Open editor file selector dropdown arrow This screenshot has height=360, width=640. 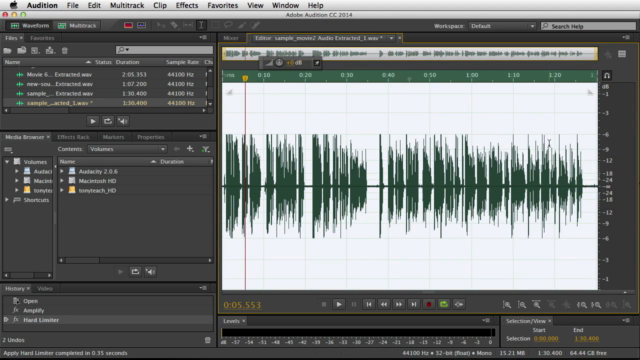coord(391,38)
